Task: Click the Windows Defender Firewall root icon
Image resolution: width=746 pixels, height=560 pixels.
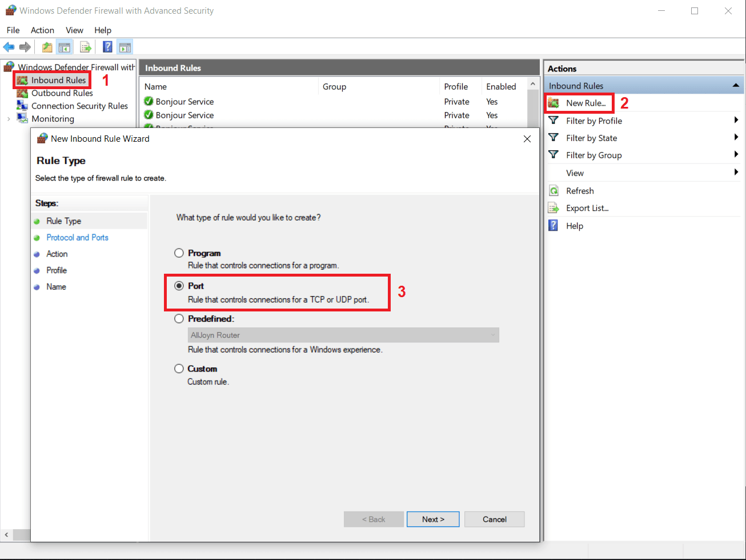Action: click(x=9, y=67)
